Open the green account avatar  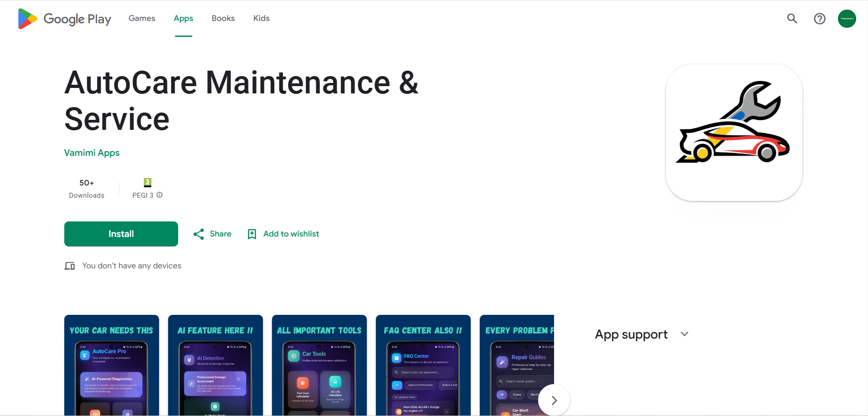click(x=847, y=19)
